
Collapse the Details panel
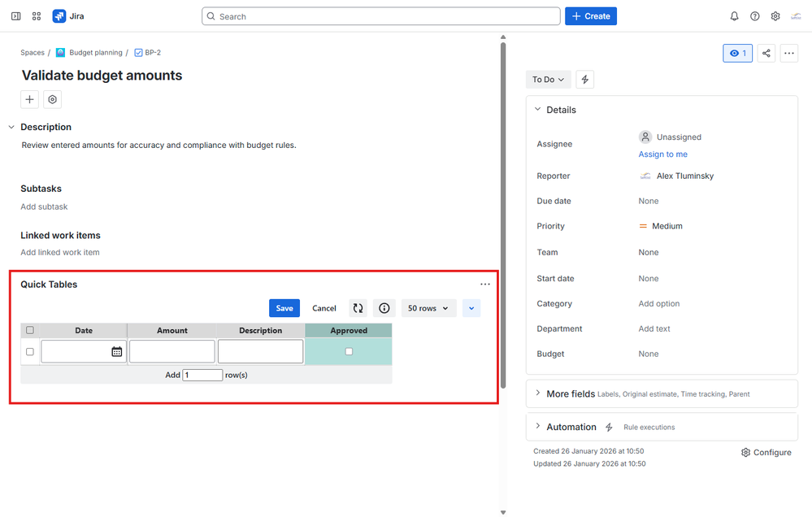537,109
